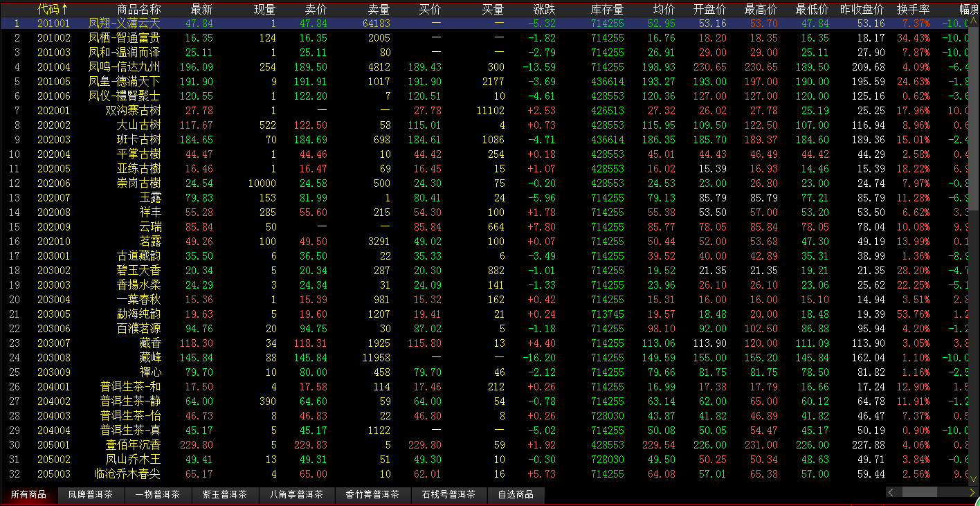This screenshot has height=506, width=980.
Task: Click the 开盘价 column header
Action: (709, 9)
